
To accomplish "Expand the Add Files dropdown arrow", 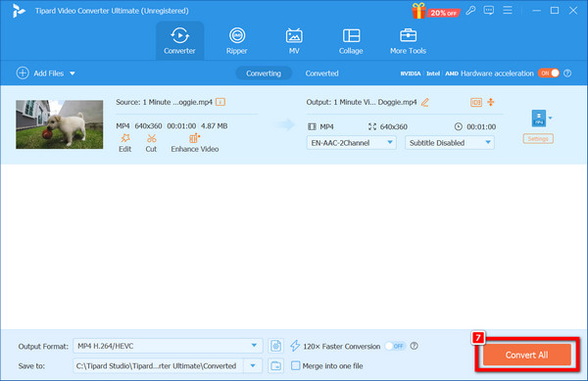I will (73, 73).
